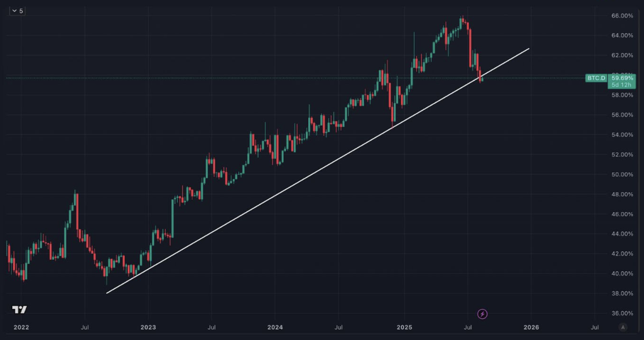This screenshot has width=644, height=340.
Task: Click the 46.00% price axis label
Action: point(622,214)
